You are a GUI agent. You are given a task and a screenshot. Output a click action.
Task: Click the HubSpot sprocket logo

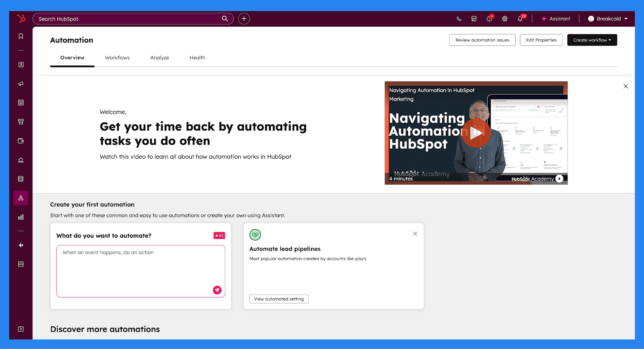pyautogui.click(x=21, y=19)
